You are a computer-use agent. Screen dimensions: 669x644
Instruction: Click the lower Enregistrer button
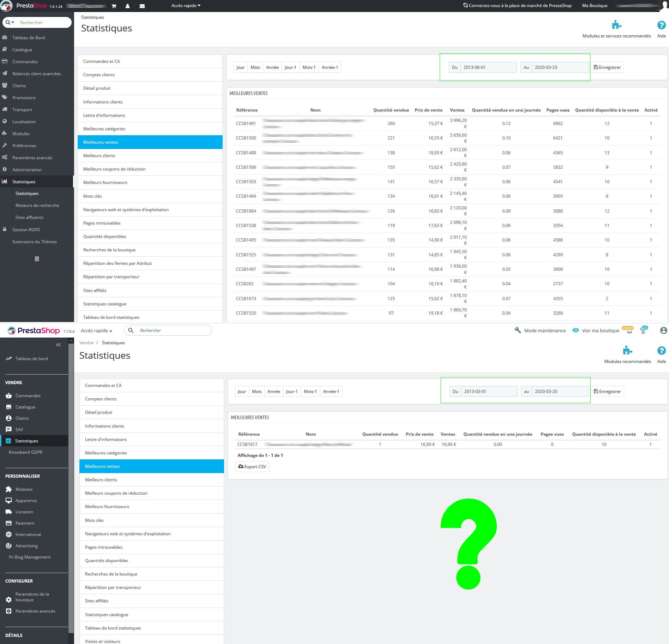607,392
